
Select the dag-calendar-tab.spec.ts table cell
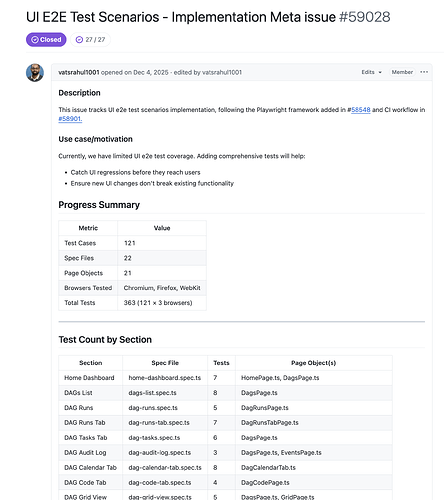165,467
